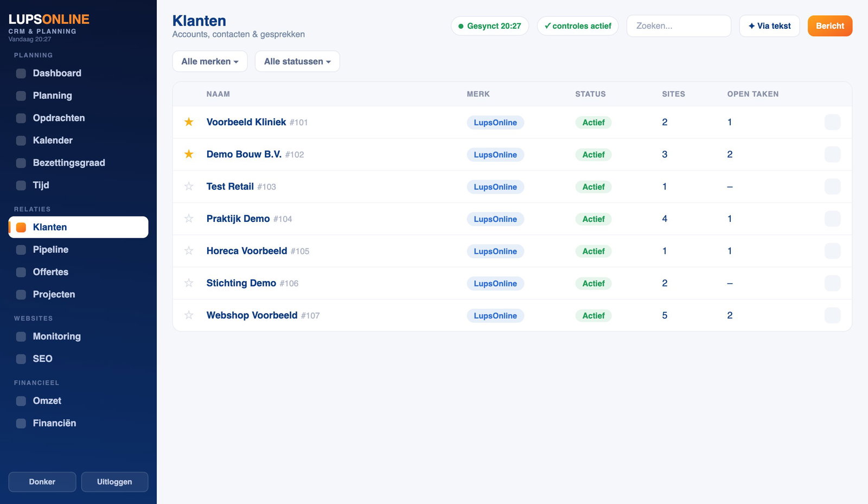The width and height of the screenshot is (868, 504).
Task: Star the Horeca Voorbeeld row
Action: [x=189, y=251]
